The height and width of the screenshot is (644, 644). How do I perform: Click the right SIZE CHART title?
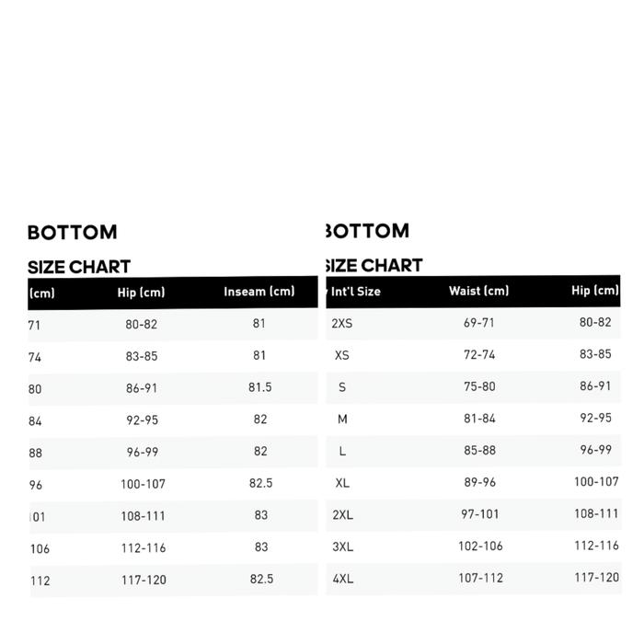374,266
